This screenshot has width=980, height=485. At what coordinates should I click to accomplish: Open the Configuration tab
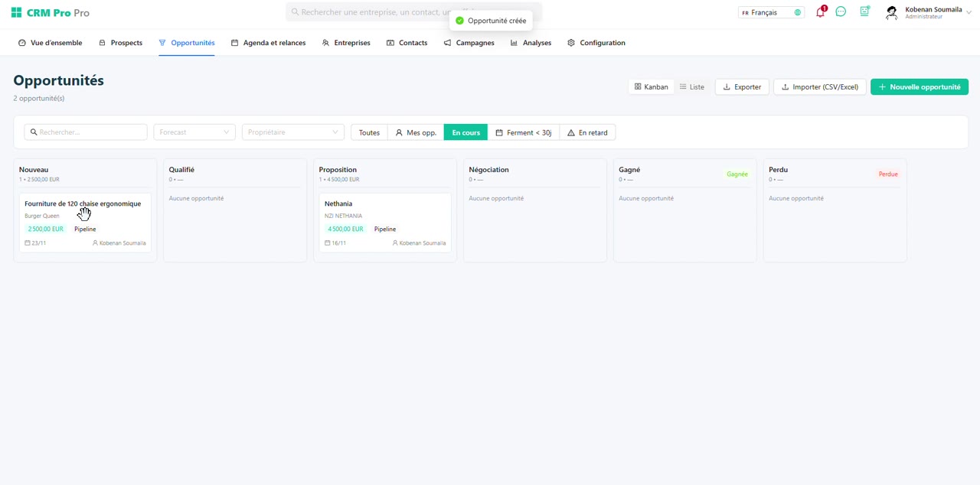[x=596, y=43]
